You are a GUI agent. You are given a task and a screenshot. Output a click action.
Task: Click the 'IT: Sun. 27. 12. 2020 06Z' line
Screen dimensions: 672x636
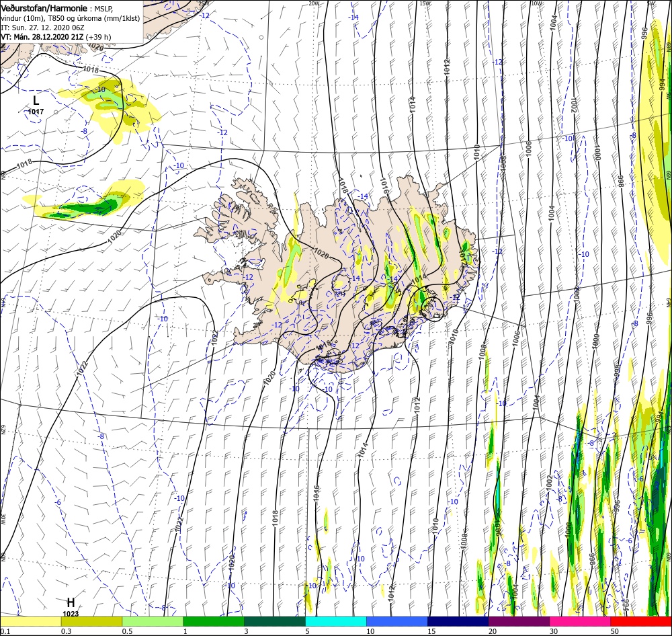click(x=42, y=28)
